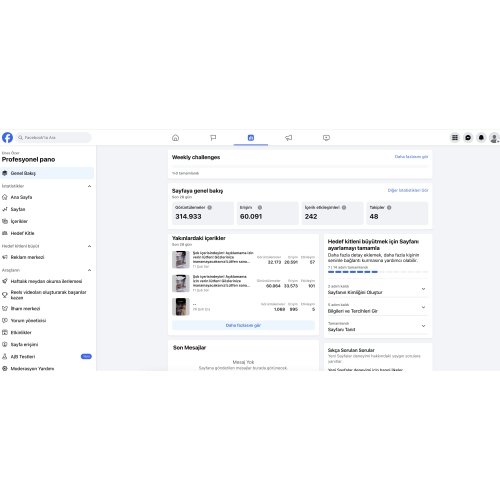The width and height of the screenshot is (500, 500).
Task: Expand the Sayfanın Kimliğini Oluştur step
Action: coord(378,289)
